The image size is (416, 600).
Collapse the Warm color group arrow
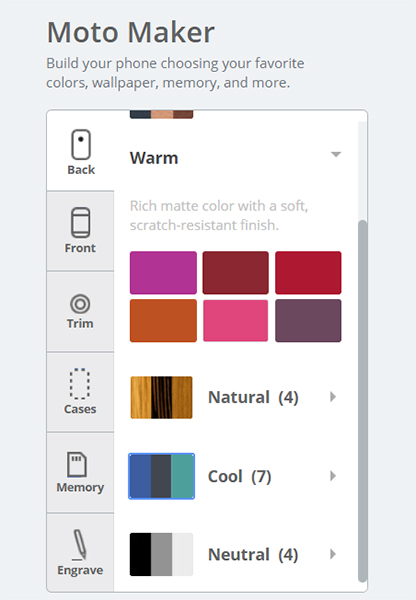[336, 155]
